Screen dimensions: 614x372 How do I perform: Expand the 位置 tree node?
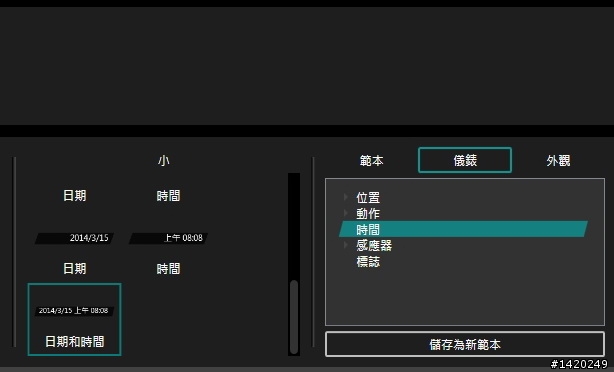pos(345,197)
